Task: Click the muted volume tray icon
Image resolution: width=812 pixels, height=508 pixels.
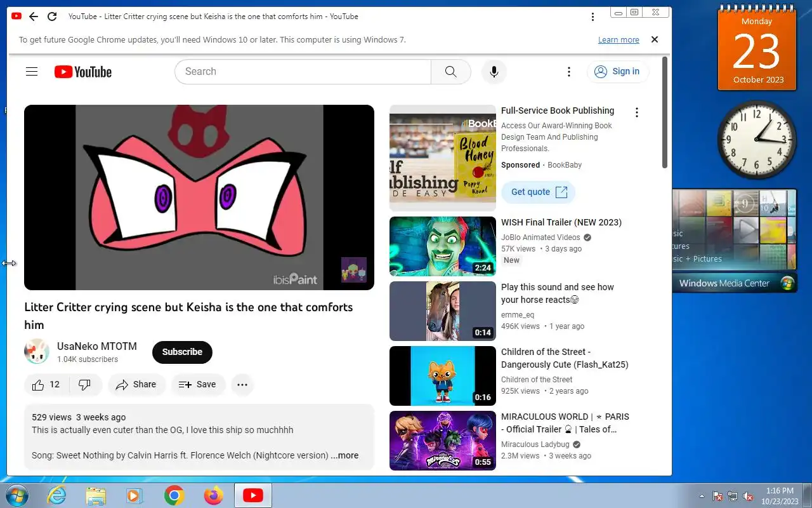Action: pyautogui.click(x=748, y=496)
